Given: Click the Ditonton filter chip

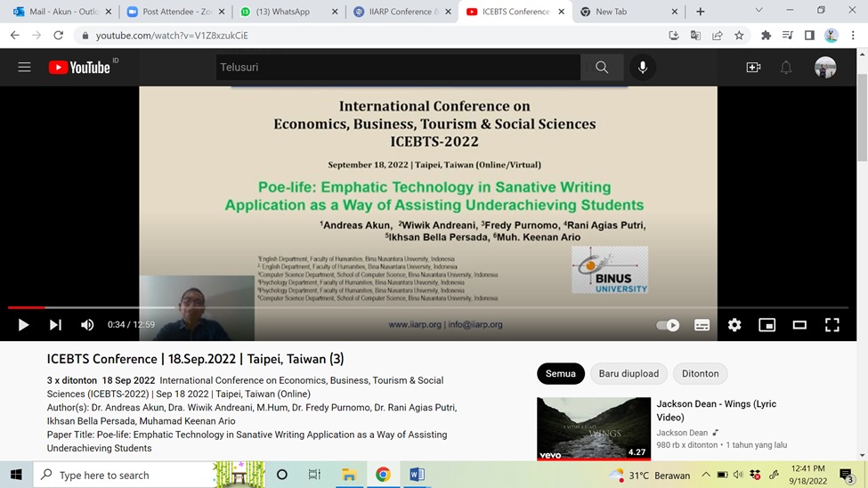Looking at the screenshot, I should coord(701,374).
